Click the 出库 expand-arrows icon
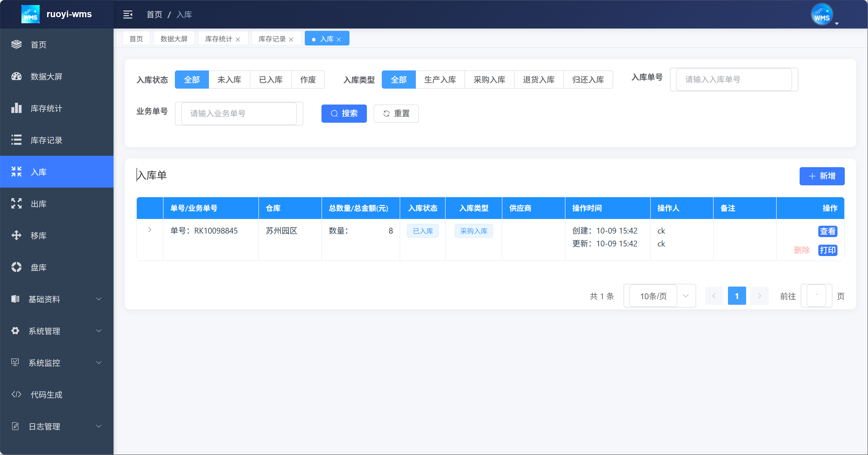Screen dimensions: 868x455 [x=16, y=204]
